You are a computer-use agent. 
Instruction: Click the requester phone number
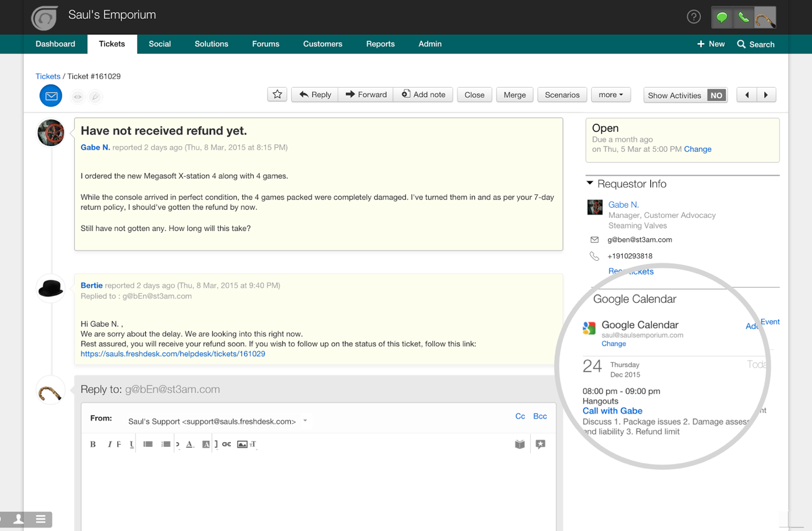point(630,256)
